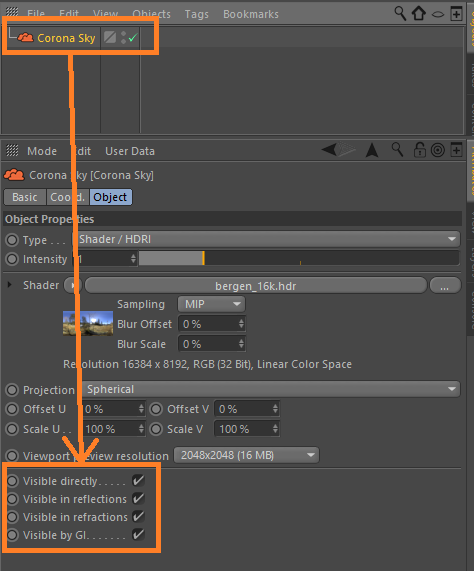Click the Blur Scale stepper arrows
Image resolution: width=474 pixels, height=571 pixels.
point(241,344)
